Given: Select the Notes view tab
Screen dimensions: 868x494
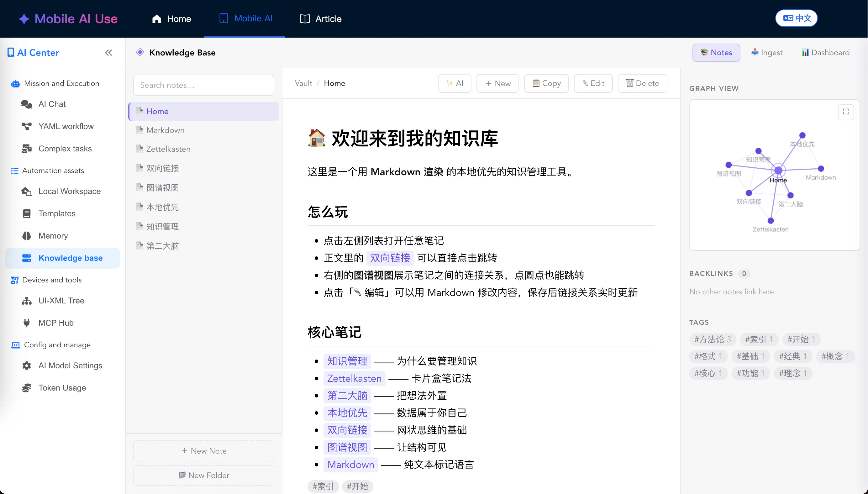Looking at the screenshot, I should 716,53.
